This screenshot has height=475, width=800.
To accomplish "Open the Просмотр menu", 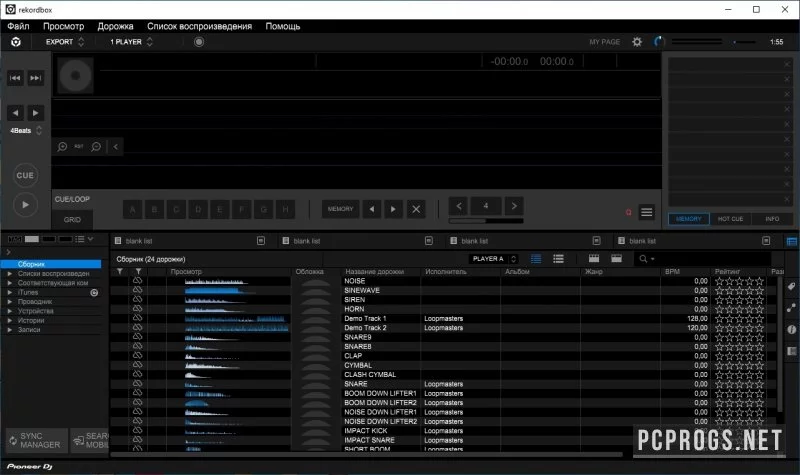I will 63,27.
